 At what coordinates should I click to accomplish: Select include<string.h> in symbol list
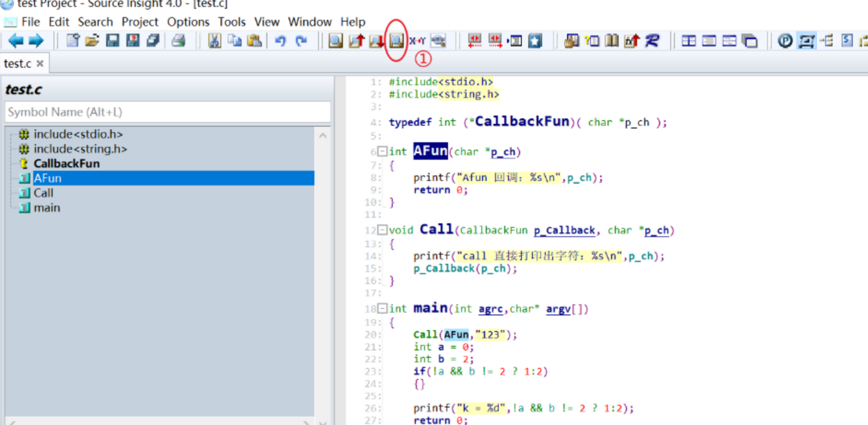click(80, 149)
